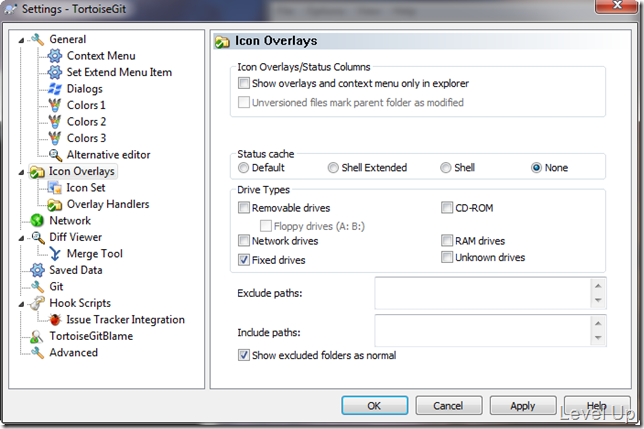Screen dimensions: 644x429
Task: Collapse the Diff Viewer tree node
Action: [21, 239]
